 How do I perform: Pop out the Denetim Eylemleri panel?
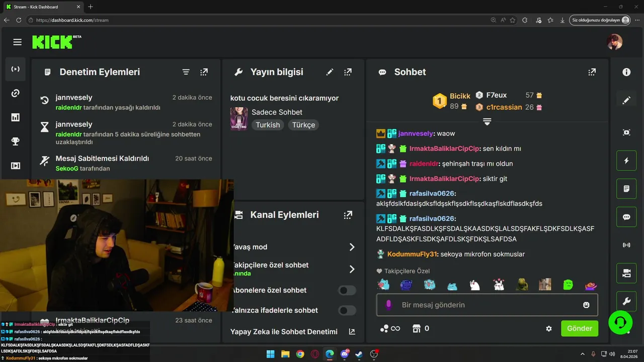(204, 72)
